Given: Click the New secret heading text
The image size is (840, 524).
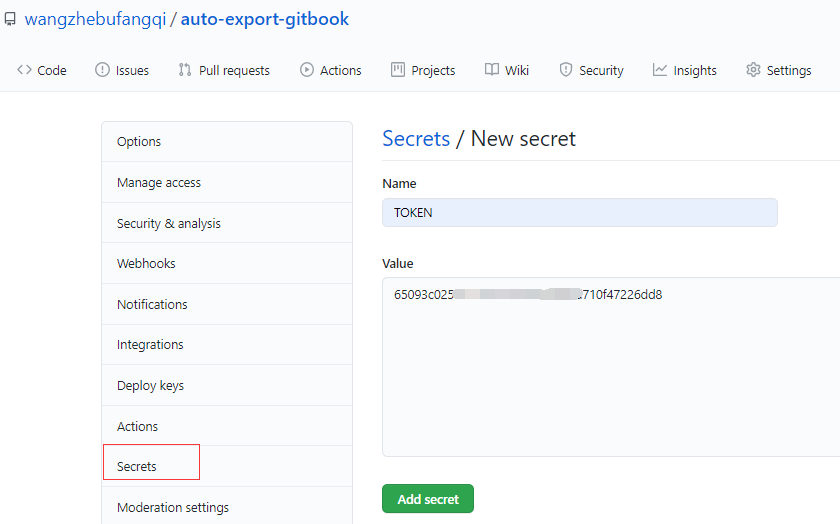Looking at the screenshot, I should (x=523, y=139).
